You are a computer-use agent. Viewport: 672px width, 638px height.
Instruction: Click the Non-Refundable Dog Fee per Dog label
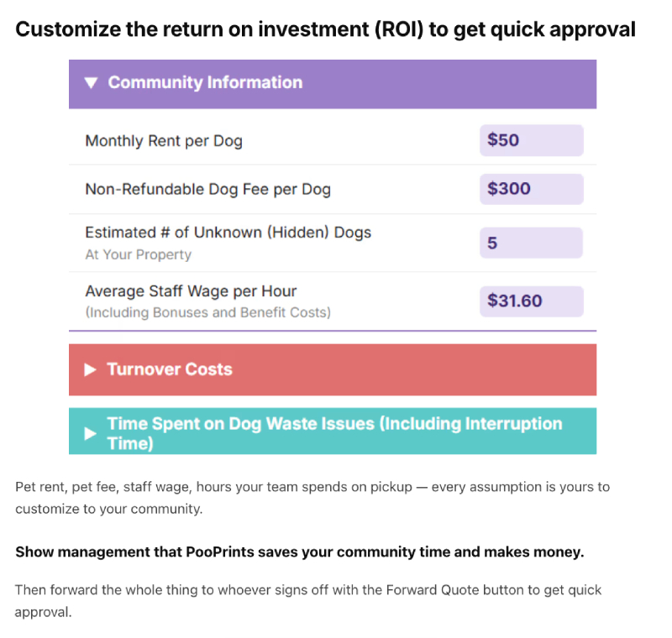pyautogui.click(x=207, y=189)
